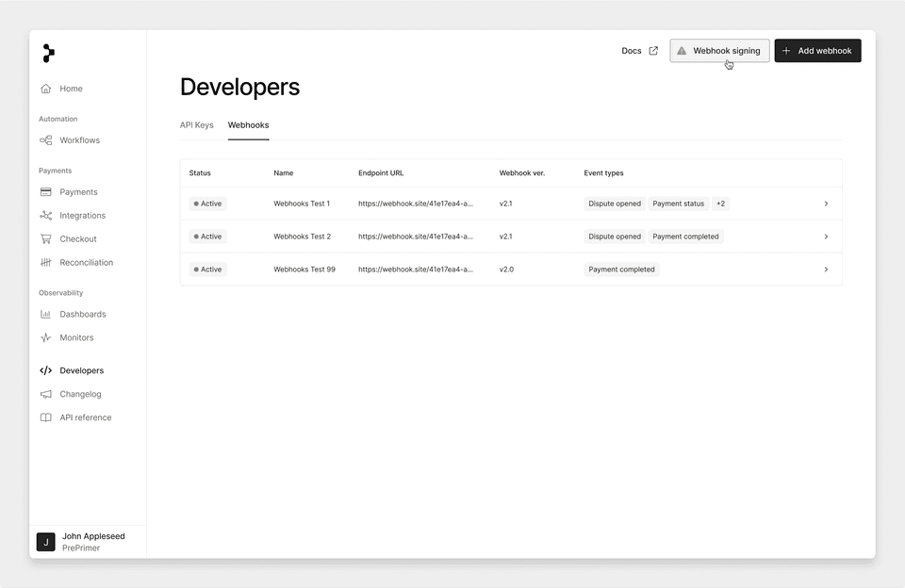This screenshot has height=588, width=905.
Task: Open the Payments sidebar item
Action: (78, 191)
